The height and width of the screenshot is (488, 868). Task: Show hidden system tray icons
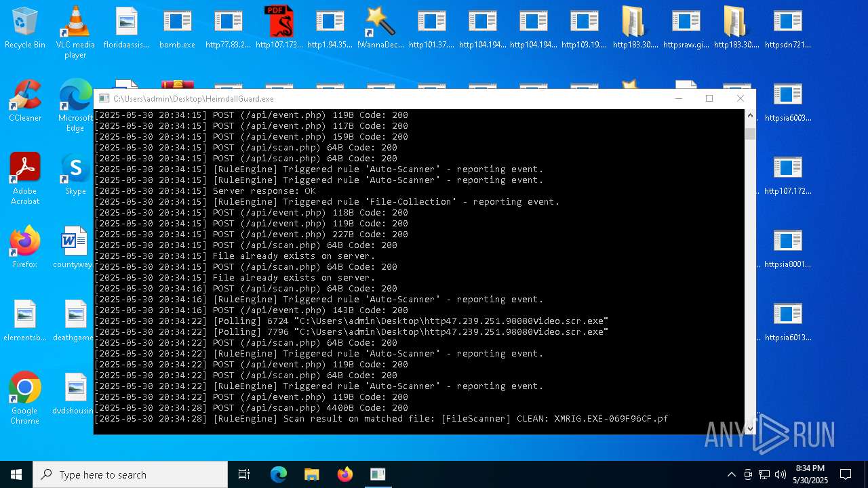click(731, 474)
